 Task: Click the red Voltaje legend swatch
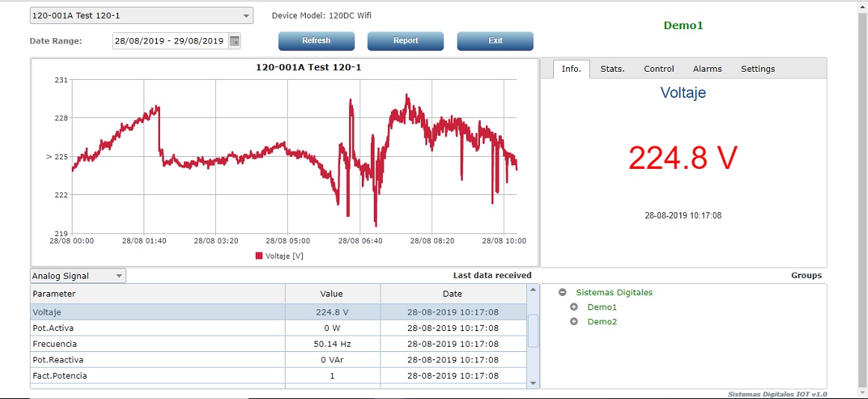259,256
